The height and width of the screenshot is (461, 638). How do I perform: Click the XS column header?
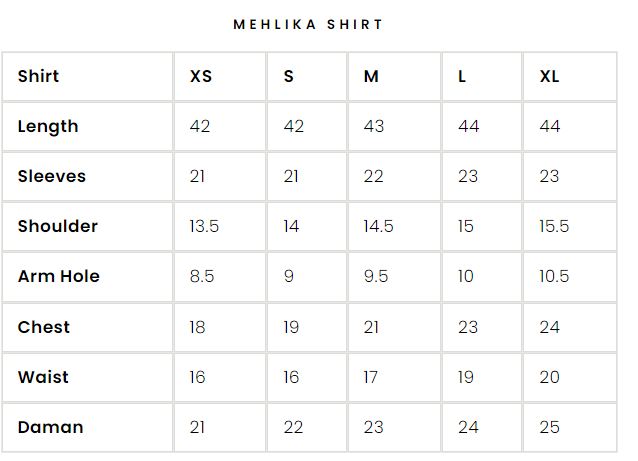pyautogui.click(x=201, y=76)
